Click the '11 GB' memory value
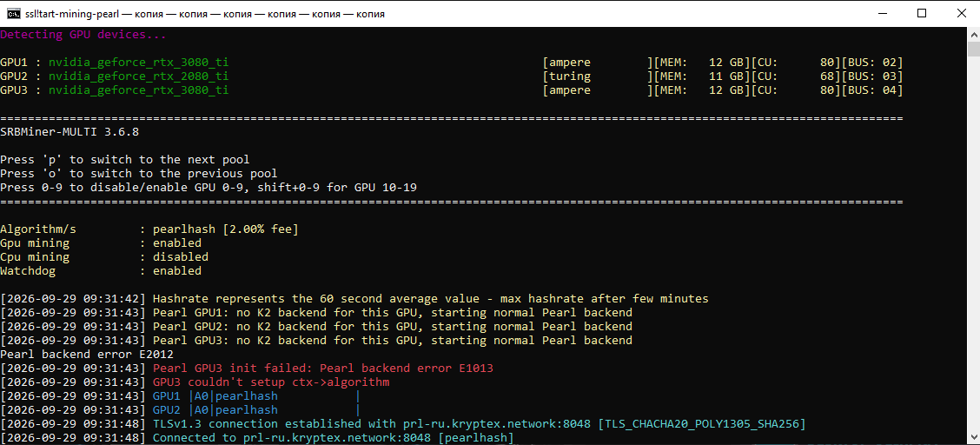Viewport: 980px width, 445px height. click(x=726, y=76)
